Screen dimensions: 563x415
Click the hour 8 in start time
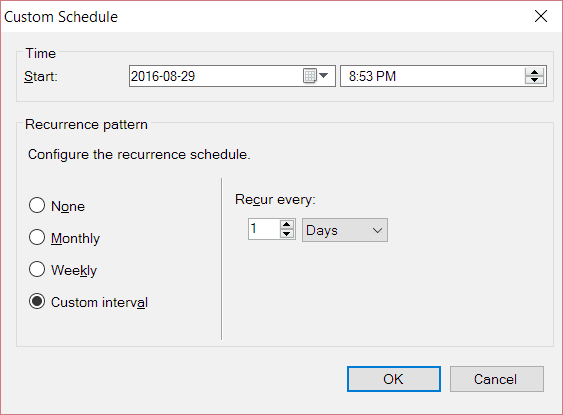coord(352,76)
